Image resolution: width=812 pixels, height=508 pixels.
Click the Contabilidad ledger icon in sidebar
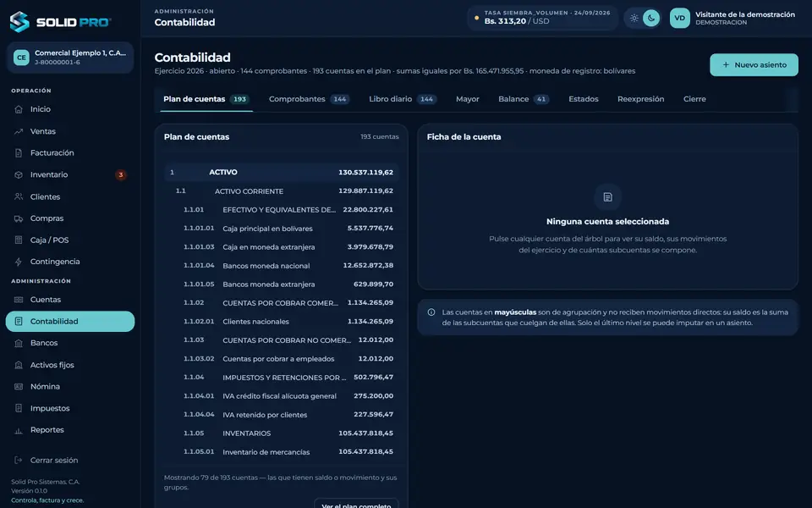click(x=19, y=322)
